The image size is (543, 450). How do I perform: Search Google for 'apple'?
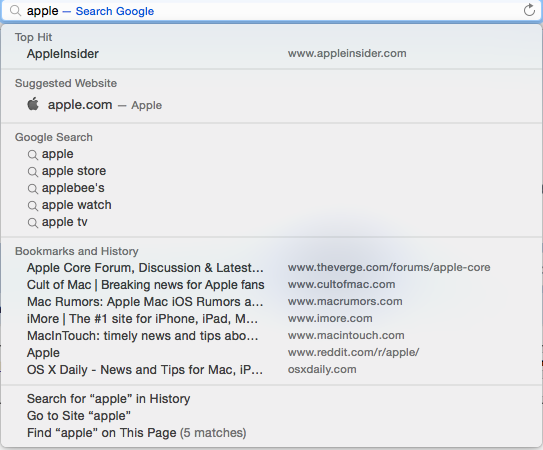[x=272, y=154]
